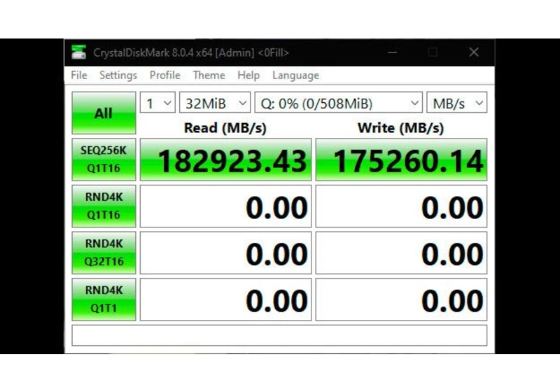
Task: Click RND4K Q1T1 read value 0.00
Action: pyautogui.click(x=225, y=300)
